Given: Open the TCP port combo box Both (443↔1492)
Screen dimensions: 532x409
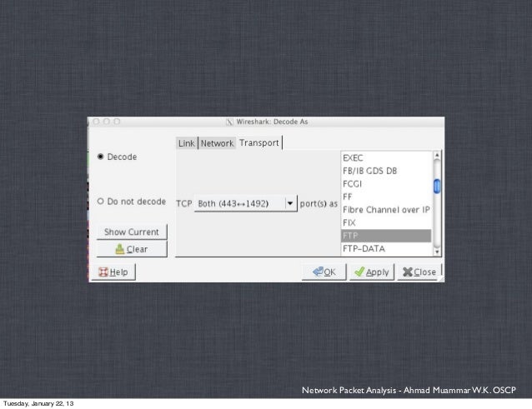Looking at the screenshot, I should 246,203.
